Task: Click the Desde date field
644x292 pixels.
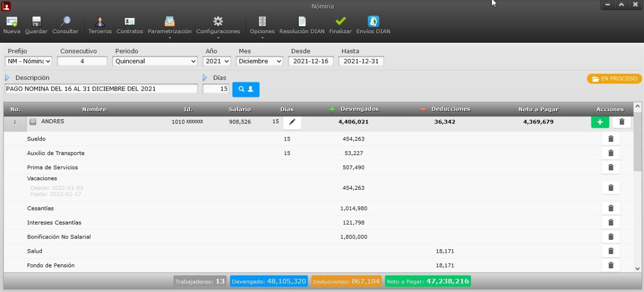Action: coord(310,61)
